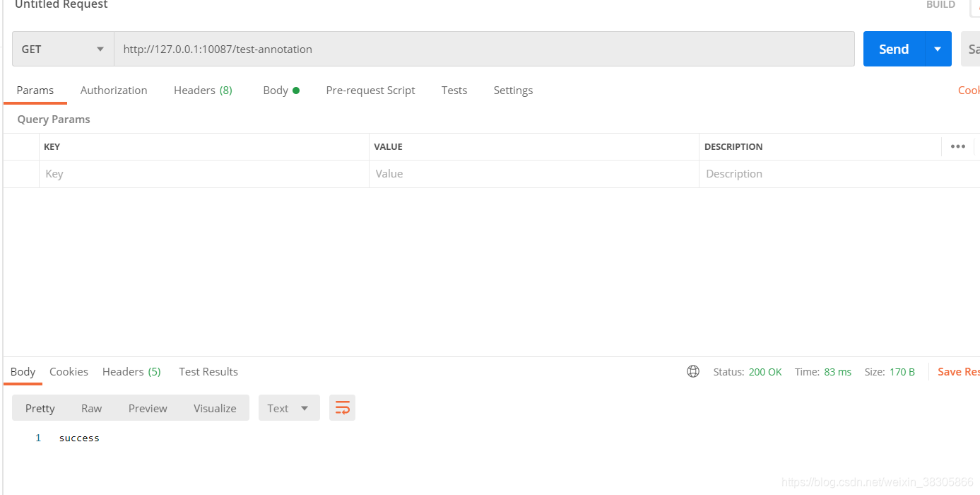980x495 pixels.
Task: Click the query param Value field
Action: 533,173
